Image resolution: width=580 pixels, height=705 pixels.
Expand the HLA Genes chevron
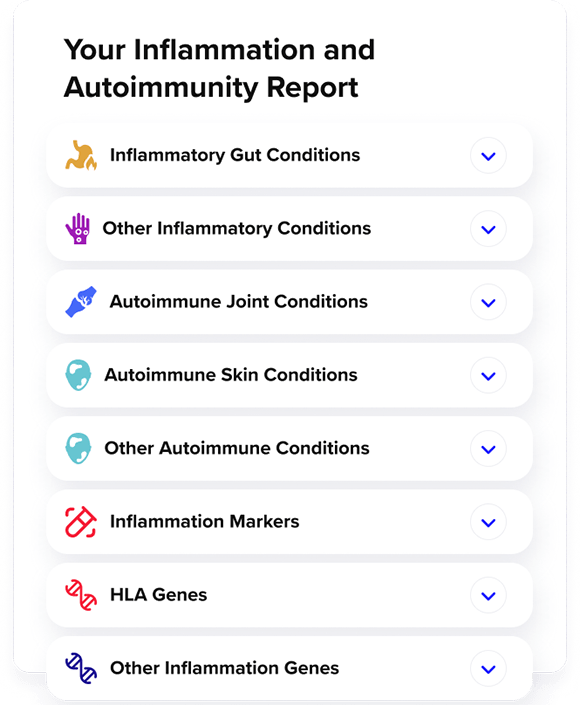488,595
